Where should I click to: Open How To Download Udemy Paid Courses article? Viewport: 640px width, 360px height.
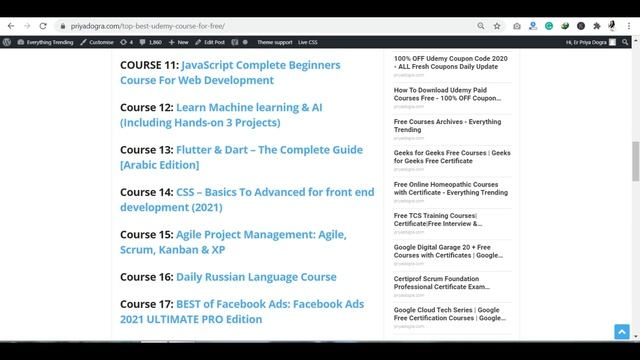point(447,94)
